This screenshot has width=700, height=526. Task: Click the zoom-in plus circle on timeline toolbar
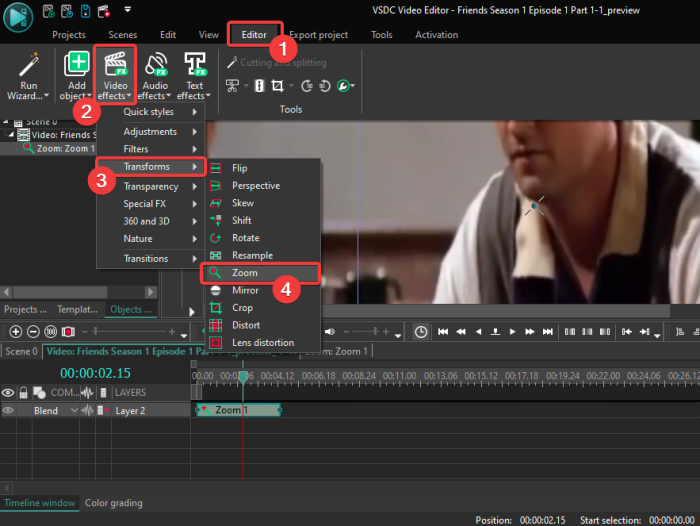click(x=16, y=332)
